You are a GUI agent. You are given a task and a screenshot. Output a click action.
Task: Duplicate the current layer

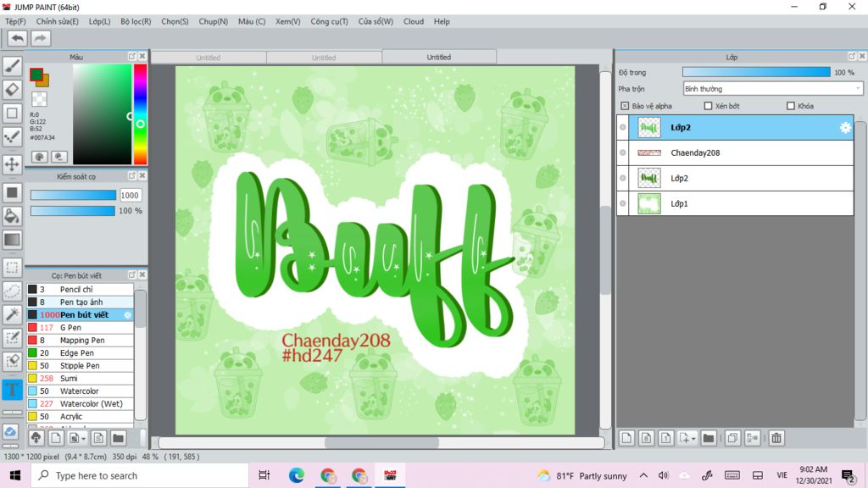pyautogui.click(x=732, y=438)
